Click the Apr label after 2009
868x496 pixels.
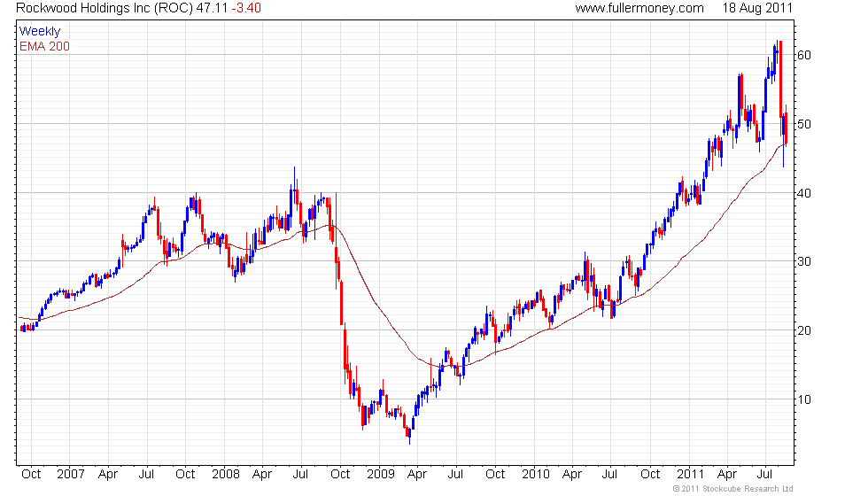(x=417, y=475)
